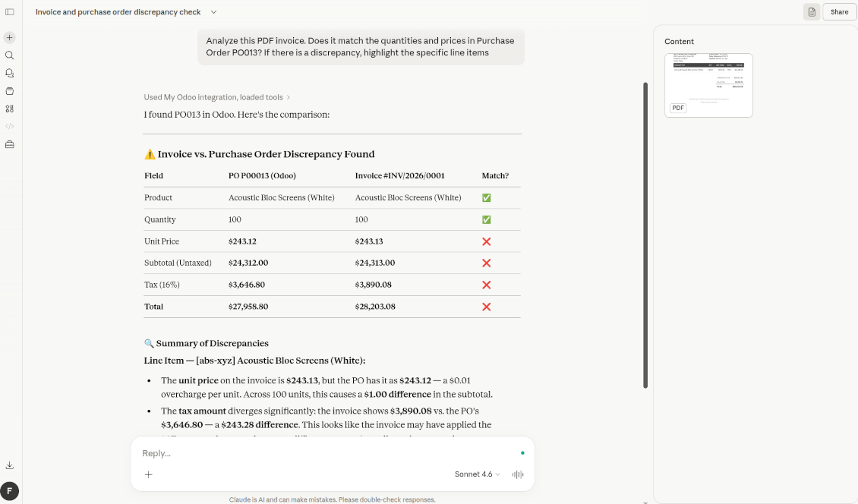The image size is (858, 504).
Task: Click the red X on the Unit Price row
Action: pos(487,241)
